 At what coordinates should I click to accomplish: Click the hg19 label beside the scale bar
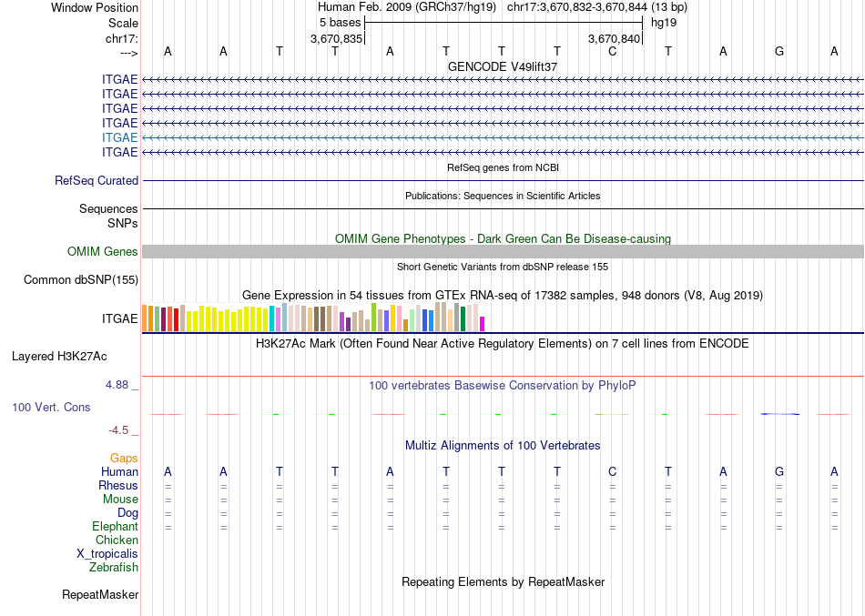pos(664,23)
